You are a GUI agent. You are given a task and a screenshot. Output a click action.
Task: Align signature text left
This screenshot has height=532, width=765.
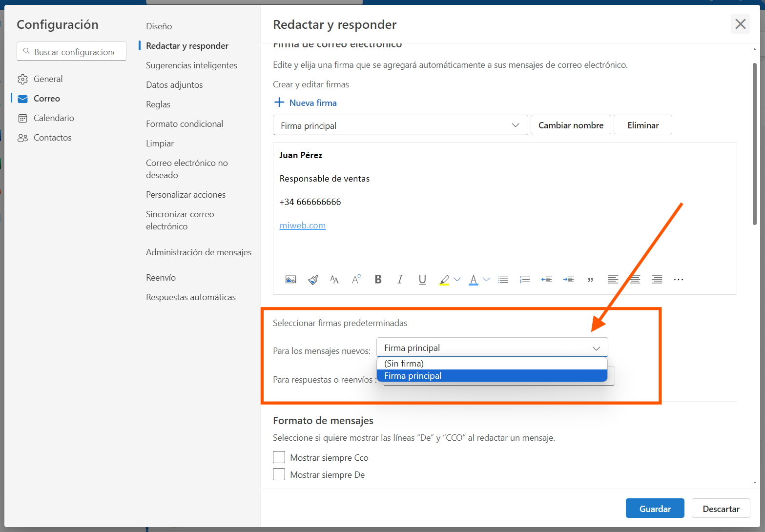[x=613, y=280]
